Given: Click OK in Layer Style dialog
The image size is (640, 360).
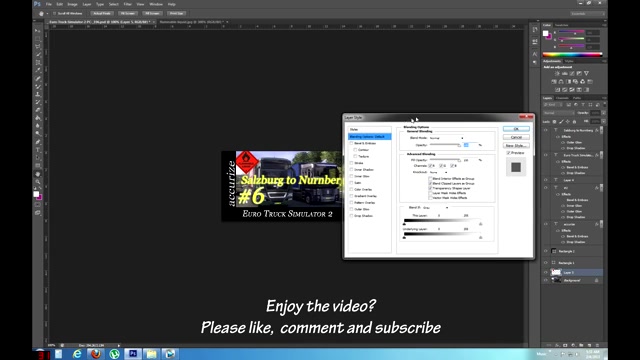Looking at the screenshot, I should (x=516, y=129).
